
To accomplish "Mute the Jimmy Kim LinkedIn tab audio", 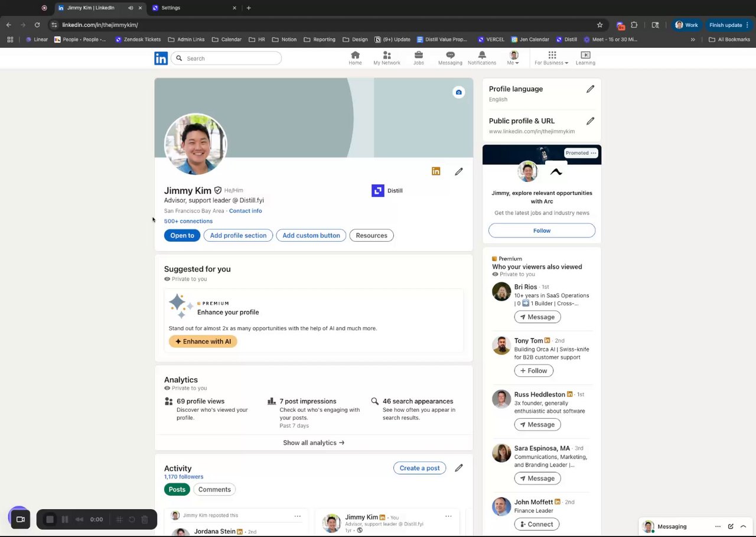I will [131, 8].
